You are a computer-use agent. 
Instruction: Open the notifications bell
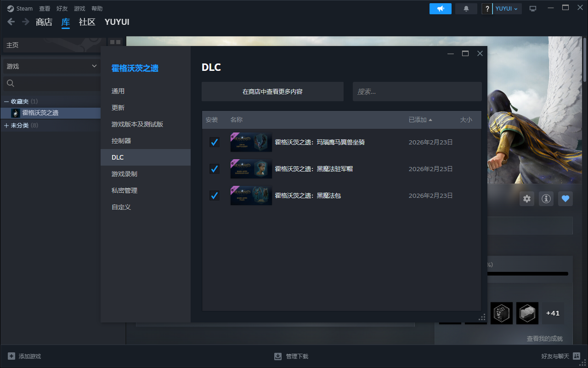(x=466, y=9)
